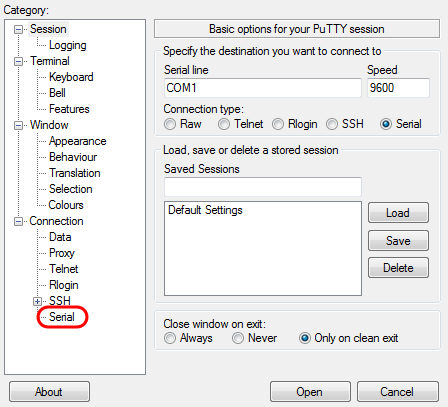Select the Raw connection type

[170, 124]
